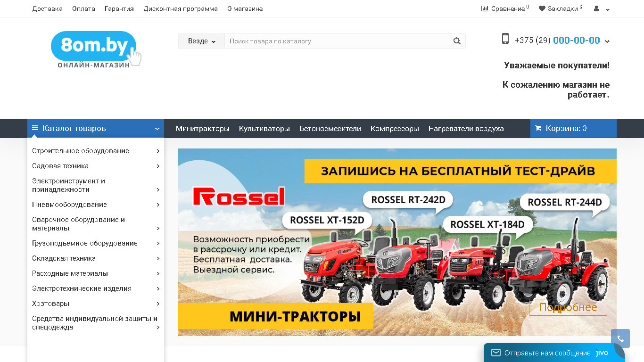Image resolution: width=644 pixels, height=362 pixels.
Task: Expand Электротехнические изделия submenu arrow
Action: tap(158, 288)
